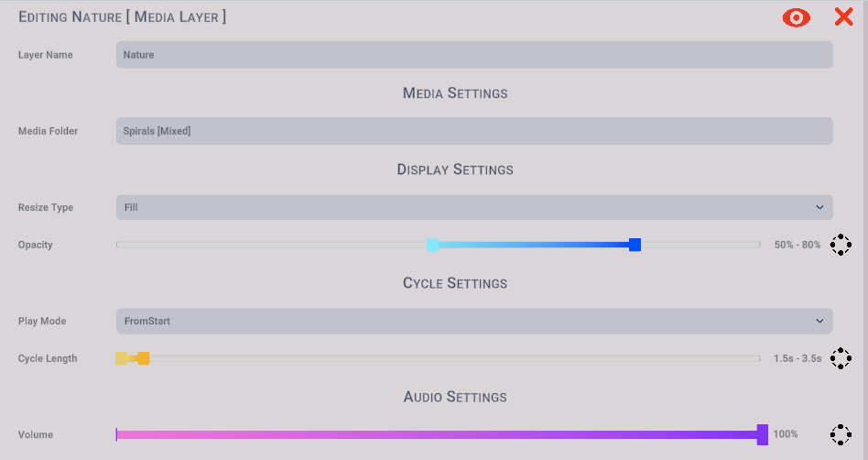Toggle the red eye layer visibility icon

coord(796,17)
